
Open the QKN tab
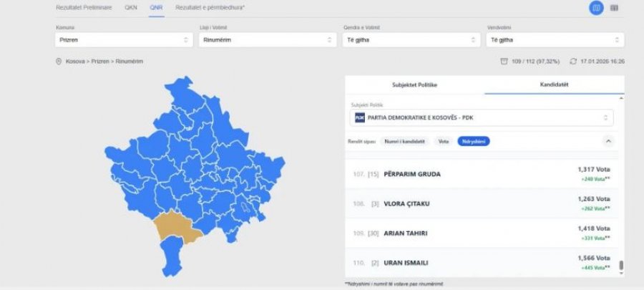pos(131,7)
